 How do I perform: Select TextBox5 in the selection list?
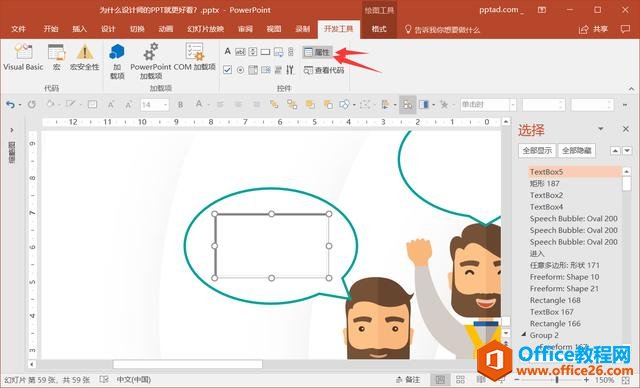574,172
